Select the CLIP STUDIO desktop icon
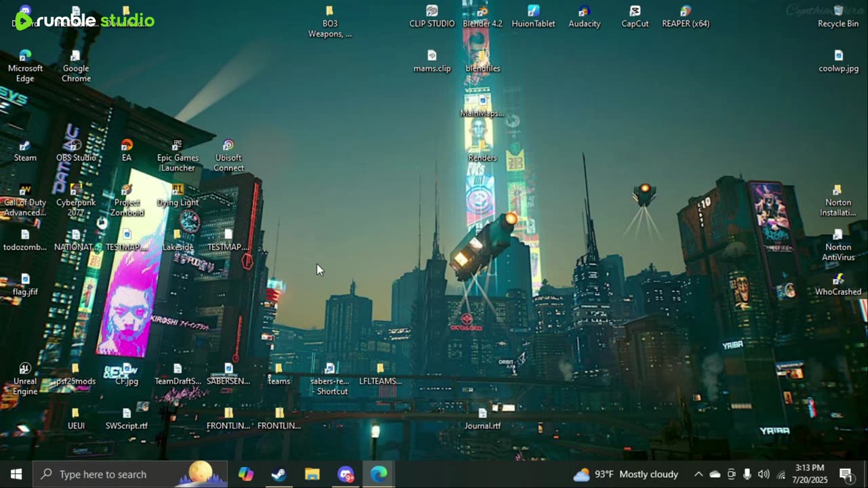868x488 pixels. coord(432,16)
